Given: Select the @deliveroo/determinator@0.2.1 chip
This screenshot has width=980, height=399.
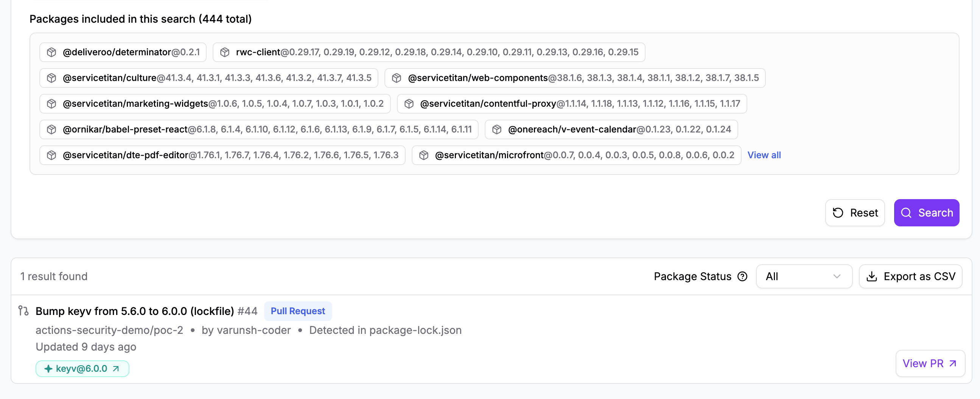Looking at the screenshot, I should click(x=123, y=52).
